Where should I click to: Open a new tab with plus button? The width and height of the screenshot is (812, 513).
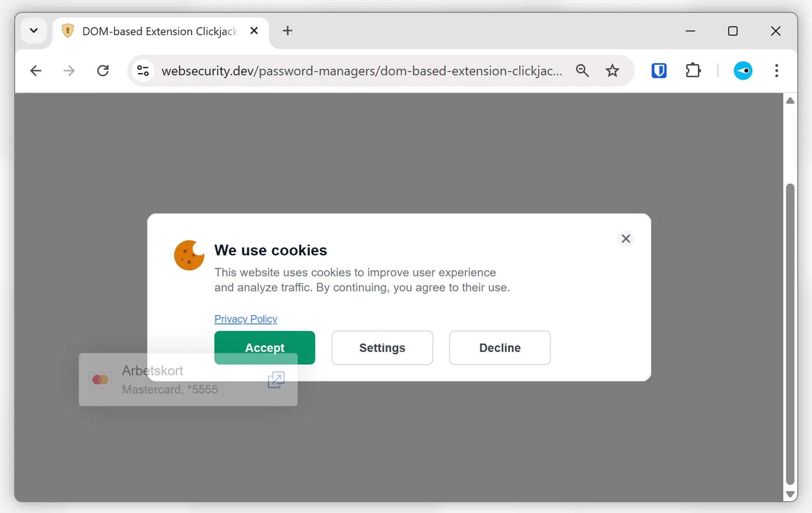click(287, 31)
